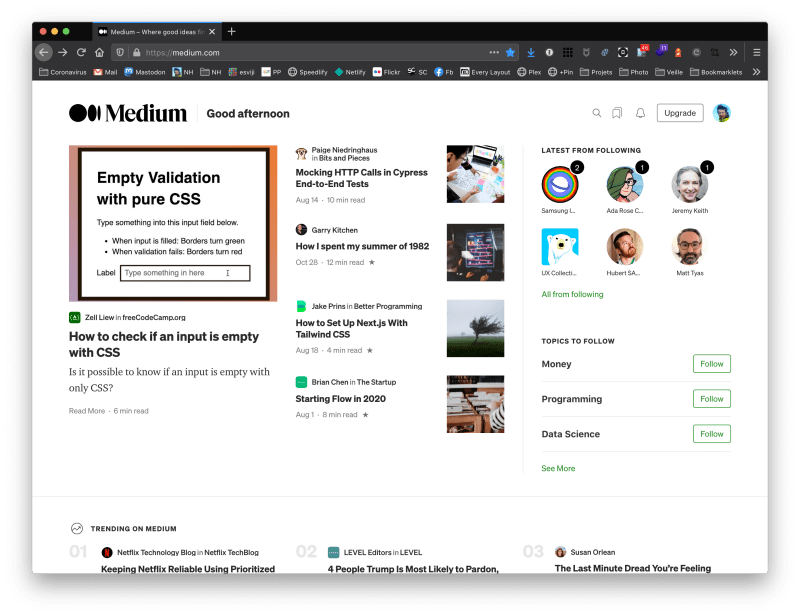Click Read More under featured article
This screenshot has height=616, width=800.
(x=87, y=411)
